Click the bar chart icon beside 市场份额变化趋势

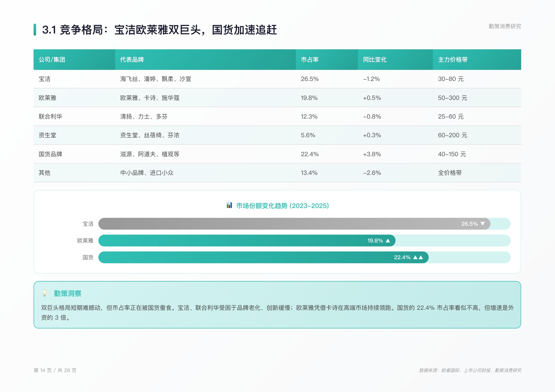pos(229,205)
